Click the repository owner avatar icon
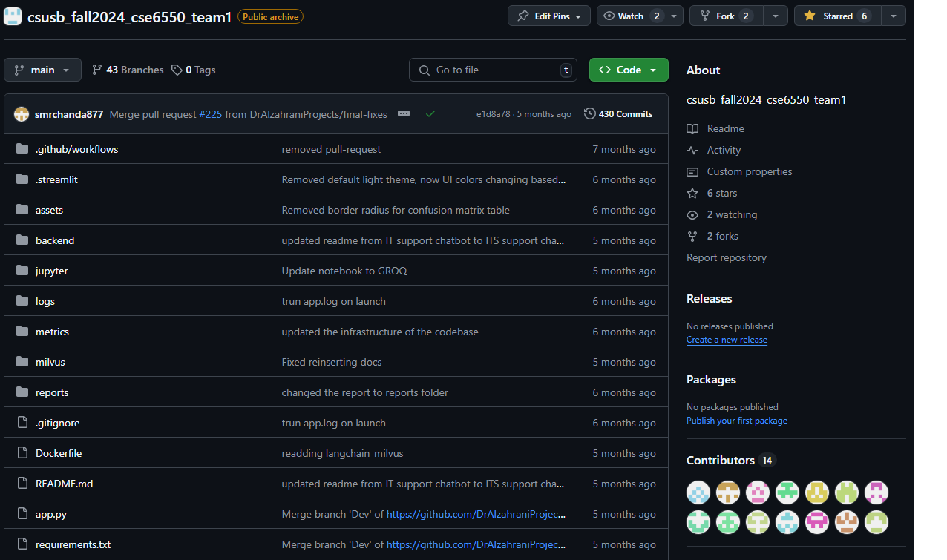947x560 pixels. 13,16
